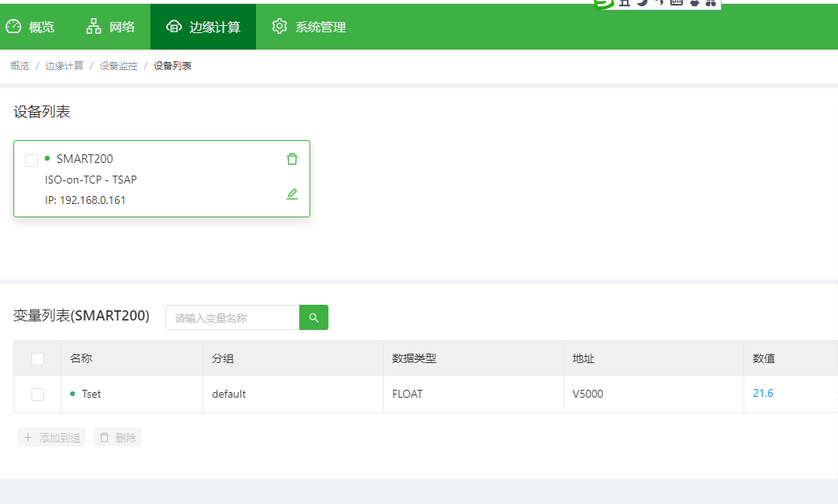Switch to the 边缘计算 navigation tab
This screenshot has height=504, width=838.
202,26
